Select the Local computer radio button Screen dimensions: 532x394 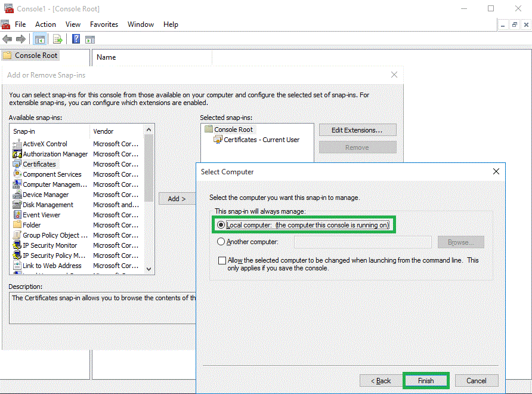[x=221, y=225]
